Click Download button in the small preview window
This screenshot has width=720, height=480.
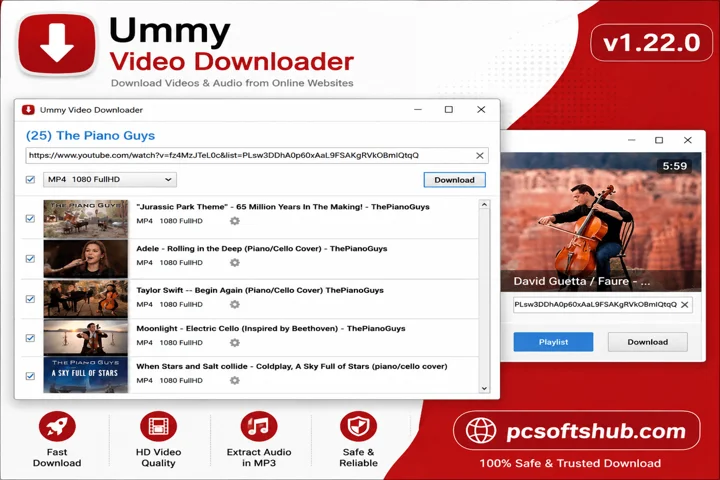tap(647, 342)
